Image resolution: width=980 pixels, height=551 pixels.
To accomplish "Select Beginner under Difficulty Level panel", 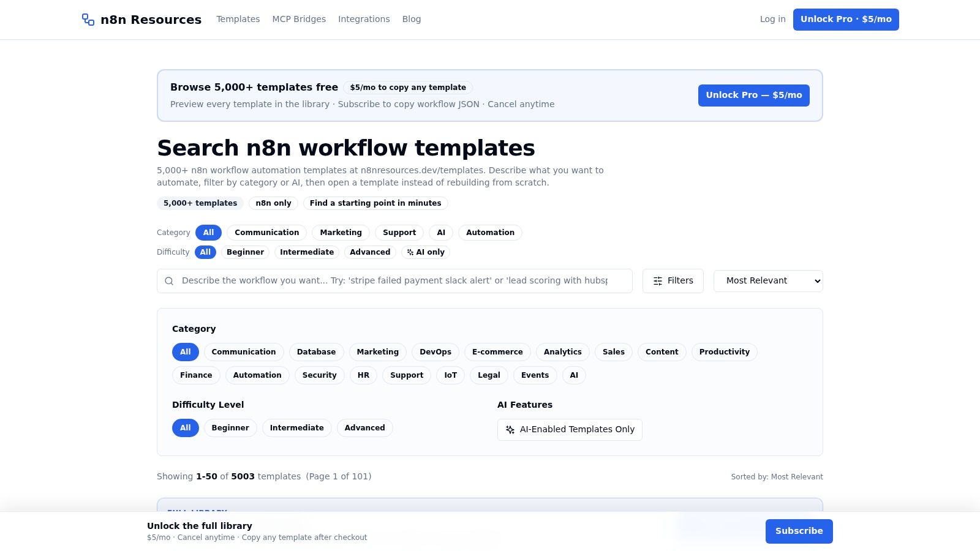I will coord(230,428).
